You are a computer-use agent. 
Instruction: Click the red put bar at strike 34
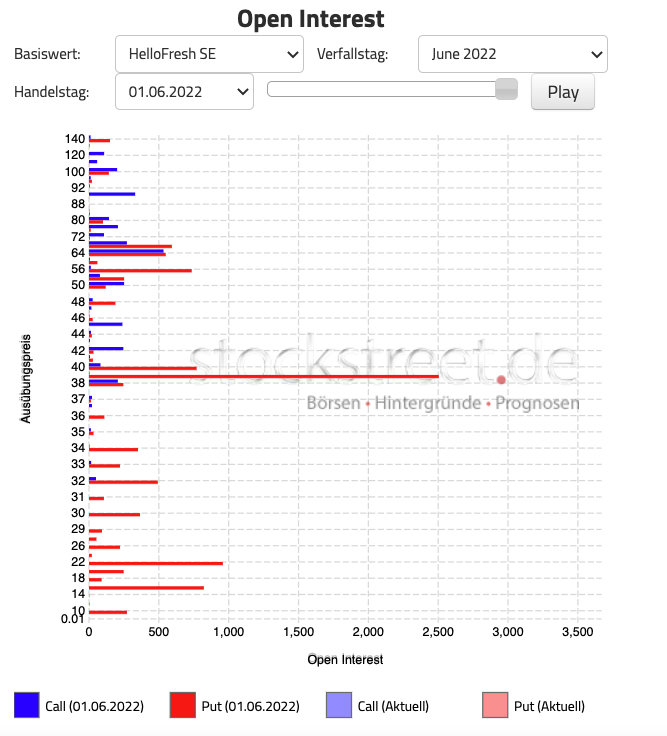point(114,450)
